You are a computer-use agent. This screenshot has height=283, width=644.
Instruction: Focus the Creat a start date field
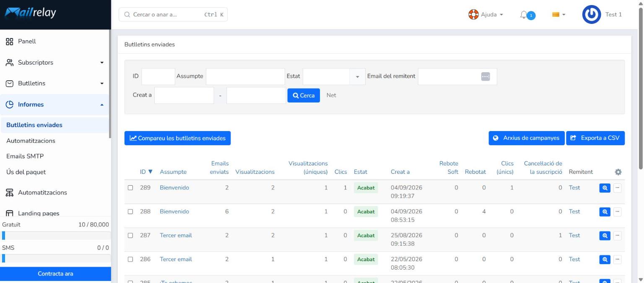[184, 95]
